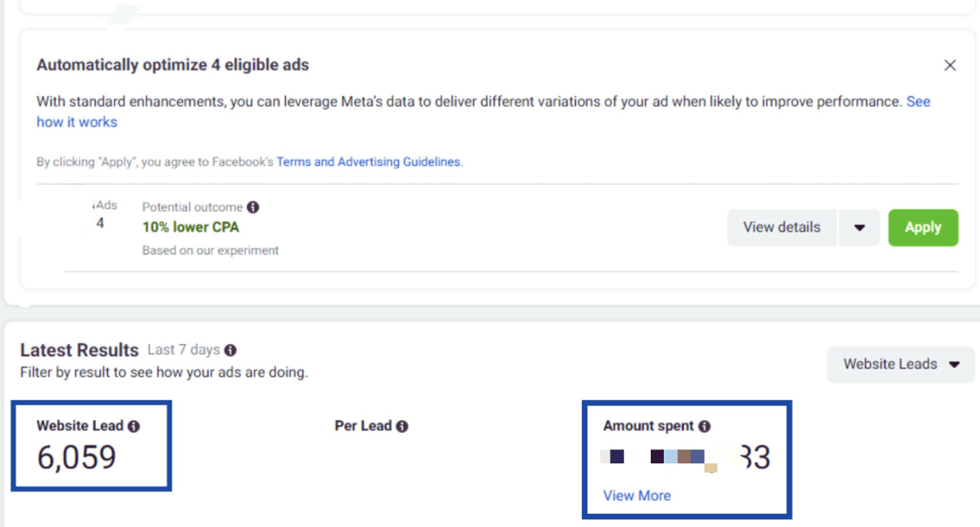Dismiss the Automatically optimize ads card
This screenshot has width=980, height=527.
tap(950, 65)
